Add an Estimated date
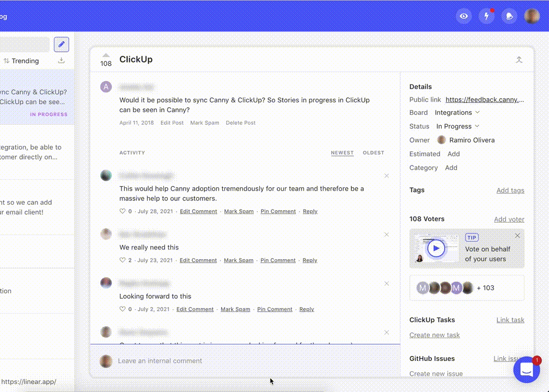Image resolution: width=549 pixels, height=392 pixels. 453,154
